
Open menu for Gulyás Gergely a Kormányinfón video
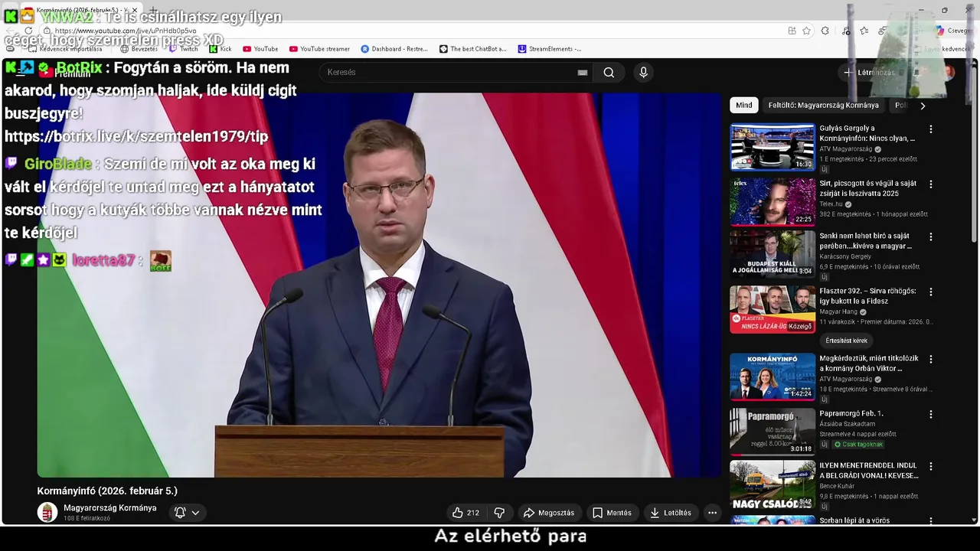pyautogui.click(x=931, y=129)
